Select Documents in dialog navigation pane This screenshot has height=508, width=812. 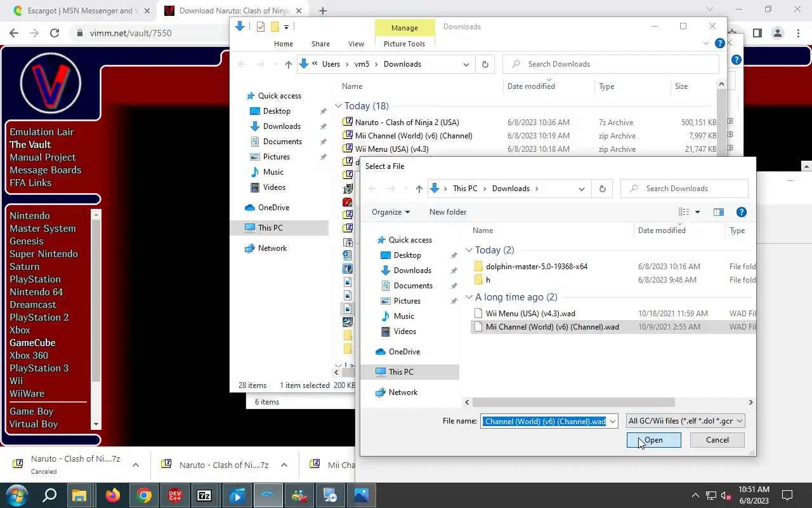coord(413,286)
